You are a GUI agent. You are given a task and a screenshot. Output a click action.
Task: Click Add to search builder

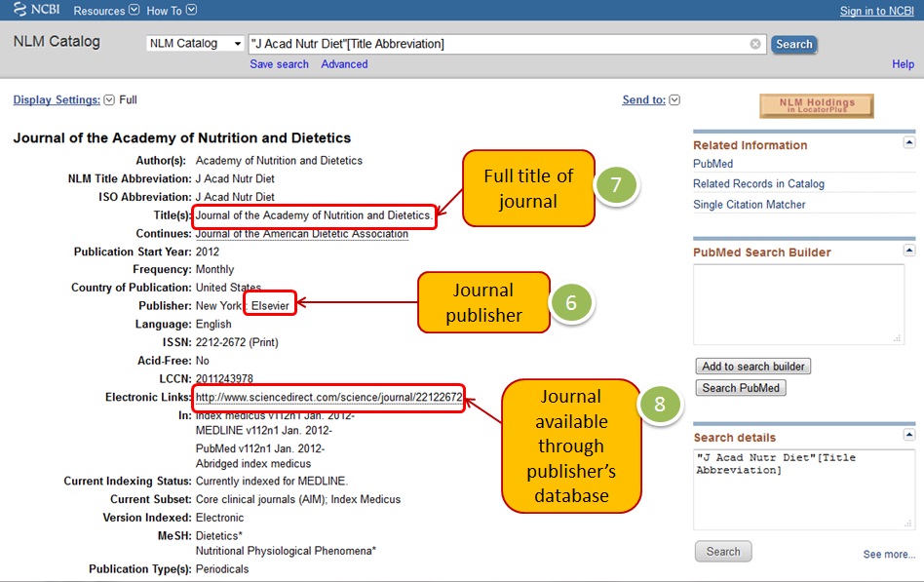[752, 365]
